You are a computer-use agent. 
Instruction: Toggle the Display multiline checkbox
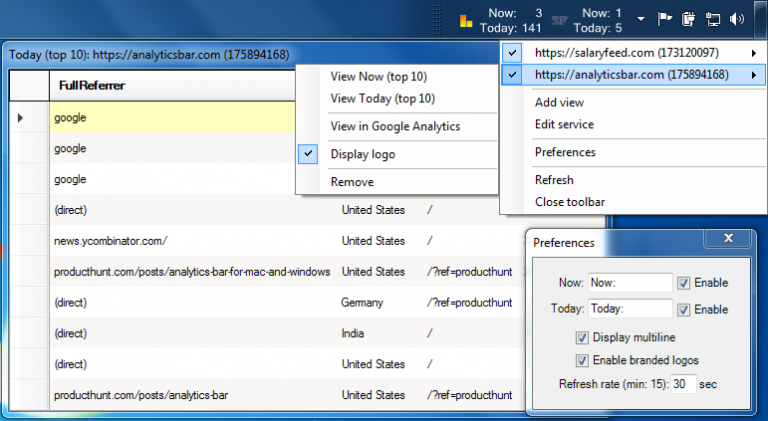point(582,338)
